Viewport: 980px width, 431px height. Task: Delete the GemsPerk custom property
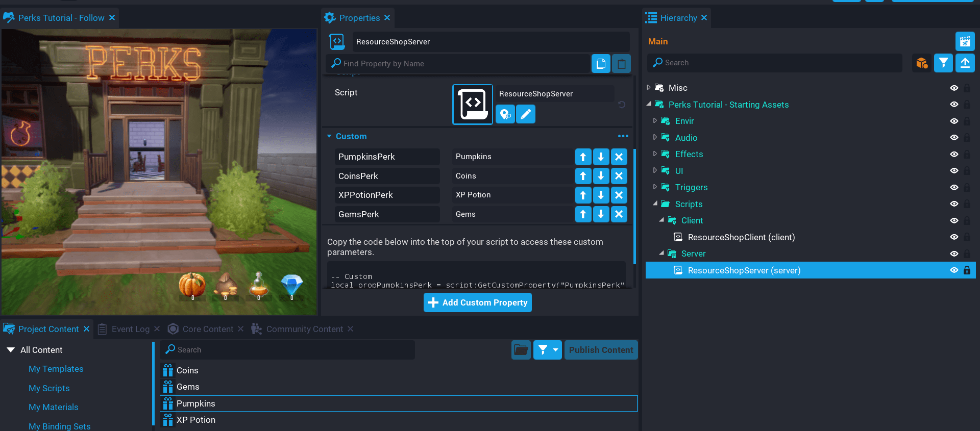(x=619, y=214)
